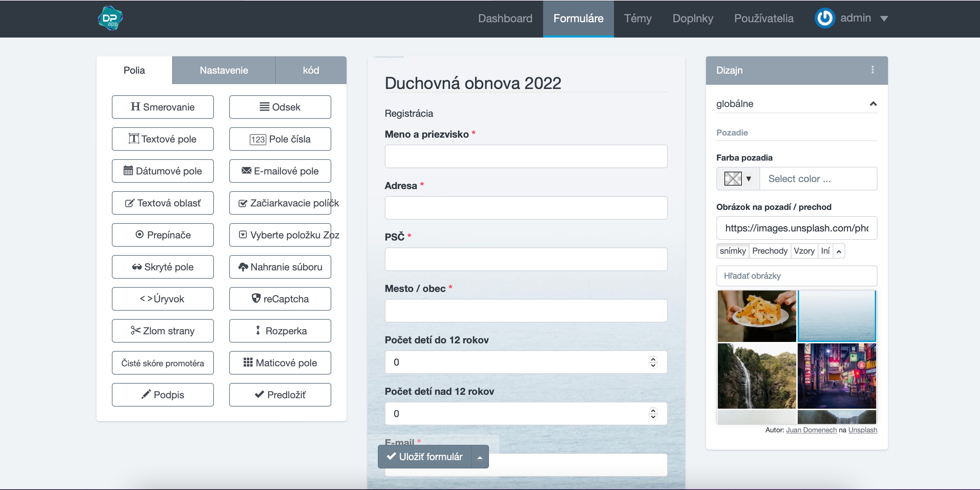The image size is (980, 490).
Task: Collapse the globálne section chevron
Action: (873, 104)
